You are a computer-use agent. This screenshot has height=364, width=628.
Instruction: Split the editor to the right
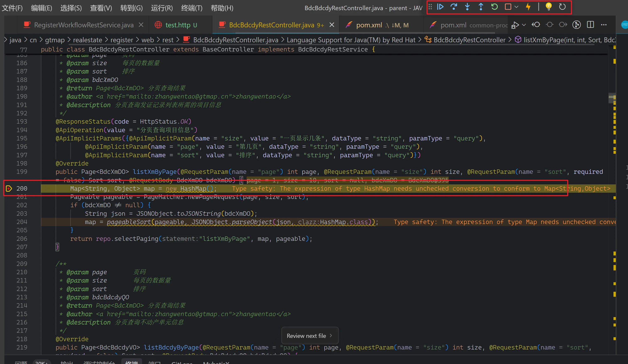click(x=590, y=25)
